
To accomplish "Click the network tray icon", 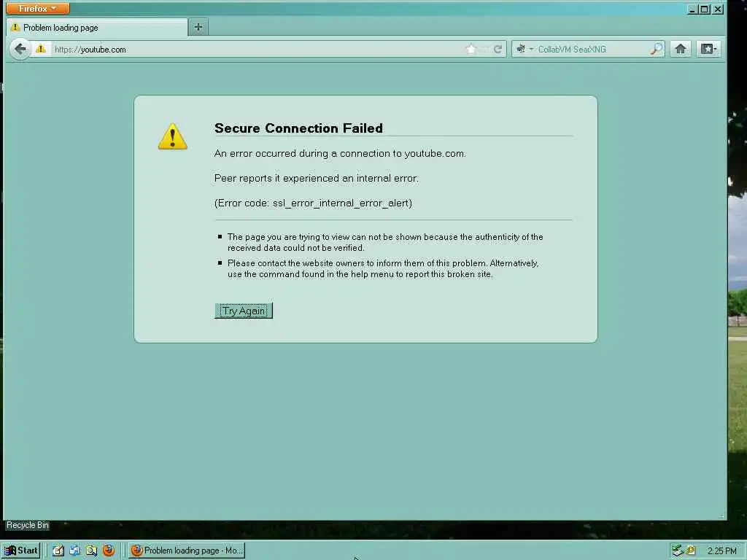I will 678,551.
